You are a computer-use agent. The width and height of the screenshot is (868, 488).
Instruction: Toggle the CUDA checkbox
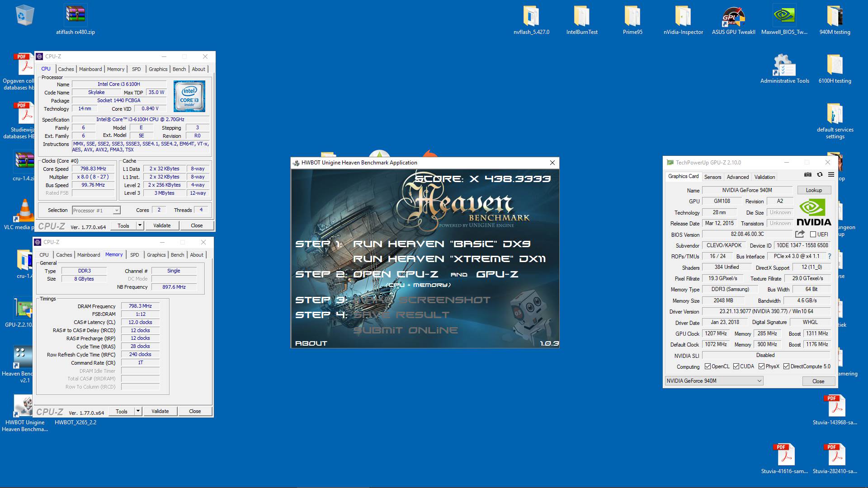click(x=736, y=366)
